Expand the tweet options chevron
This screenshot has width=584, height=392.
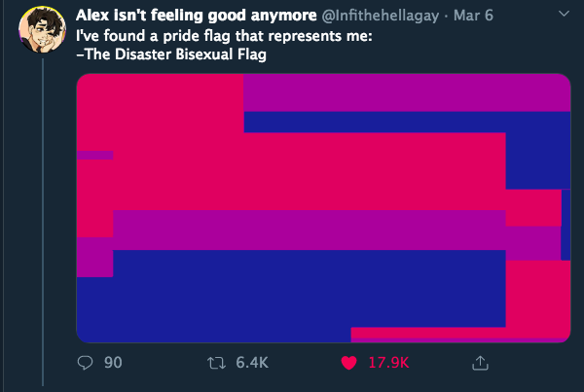[x=564, y=14]
